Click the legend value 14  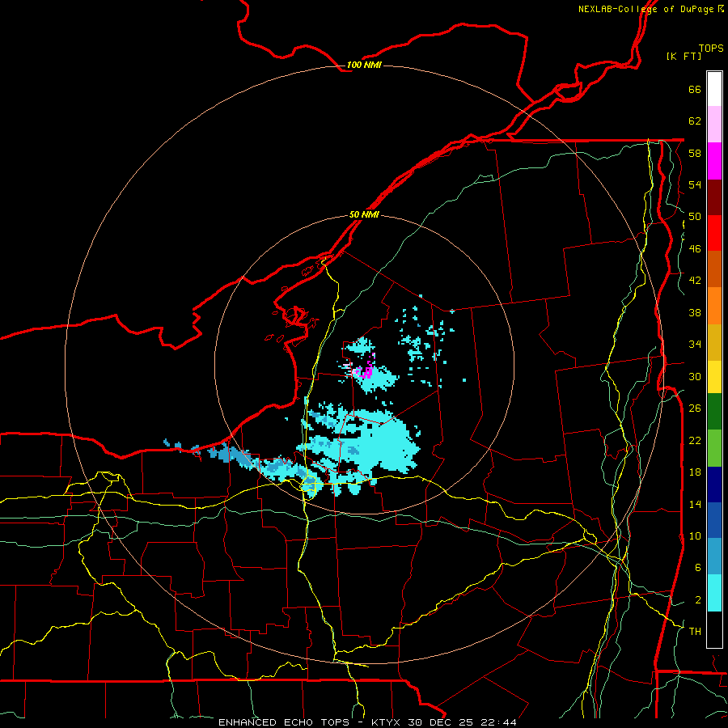pos(695,504)
